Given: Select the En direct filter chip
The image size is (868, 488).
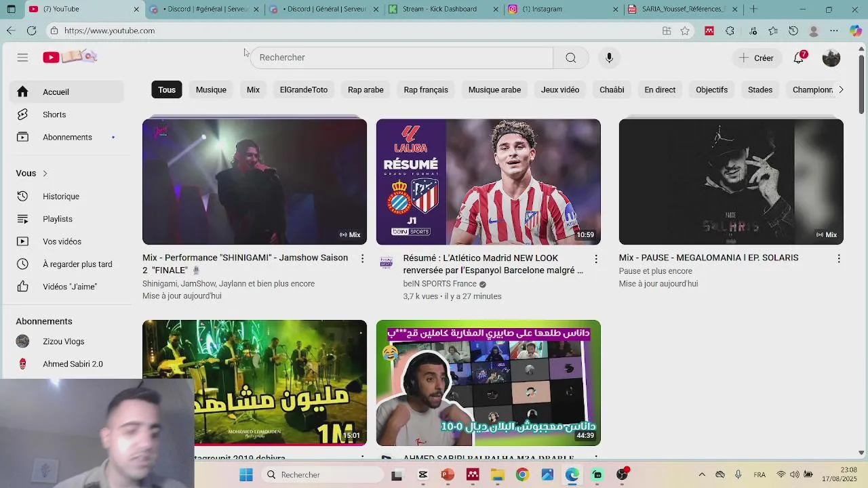Looking at the screenshot, I should pyautogui.click(x=660, y=89).
